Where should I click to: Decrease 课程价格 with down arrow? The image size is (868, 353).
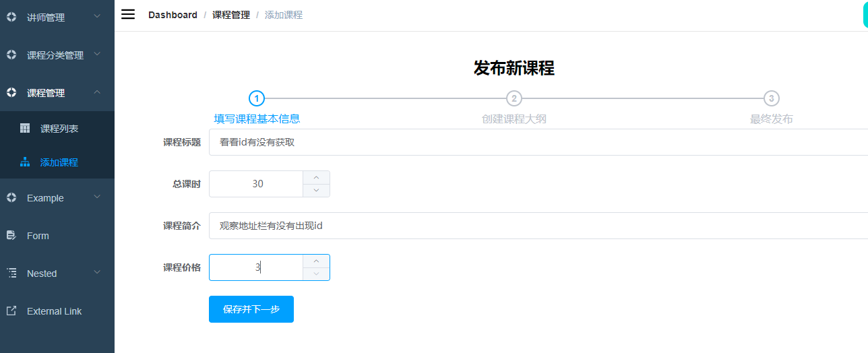tap(316, 274)
